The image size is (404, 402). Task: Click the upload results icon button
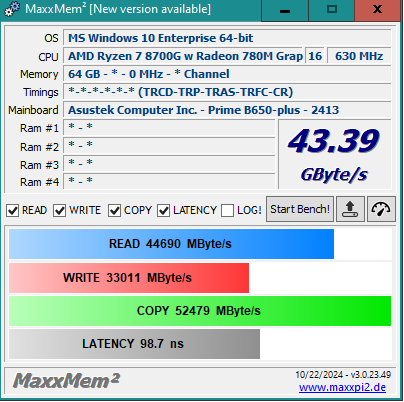coord(350,209)
